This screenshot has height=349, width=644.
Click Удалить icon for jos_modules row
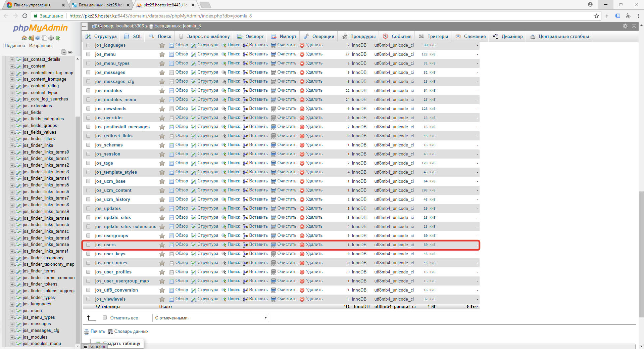pos(302,91)
